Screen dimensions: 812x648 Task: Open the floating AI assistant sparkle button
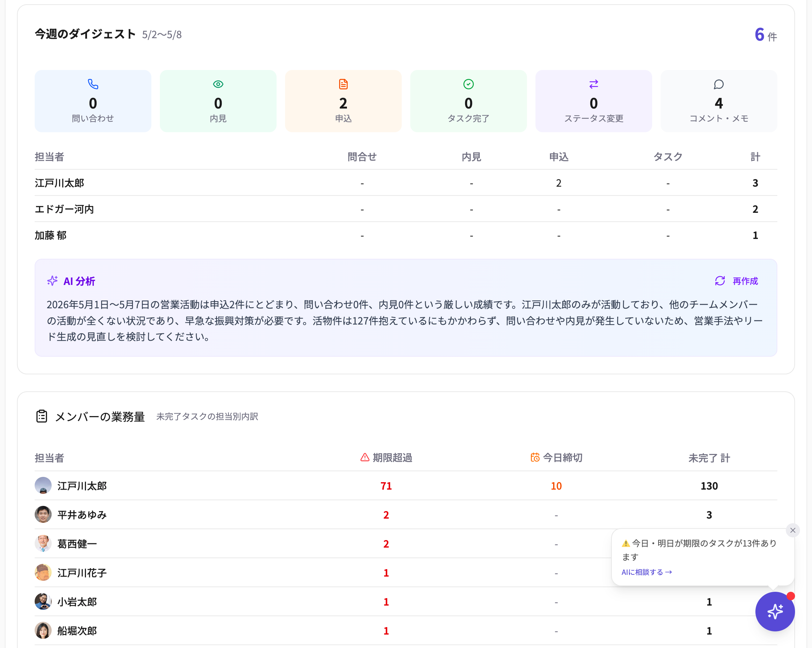coord(775,612)
